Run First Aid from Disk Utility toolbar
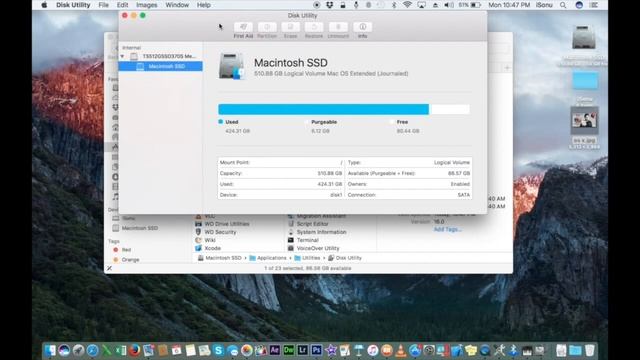The width and height of the screenshot is (640, 360). coord(243,27)
